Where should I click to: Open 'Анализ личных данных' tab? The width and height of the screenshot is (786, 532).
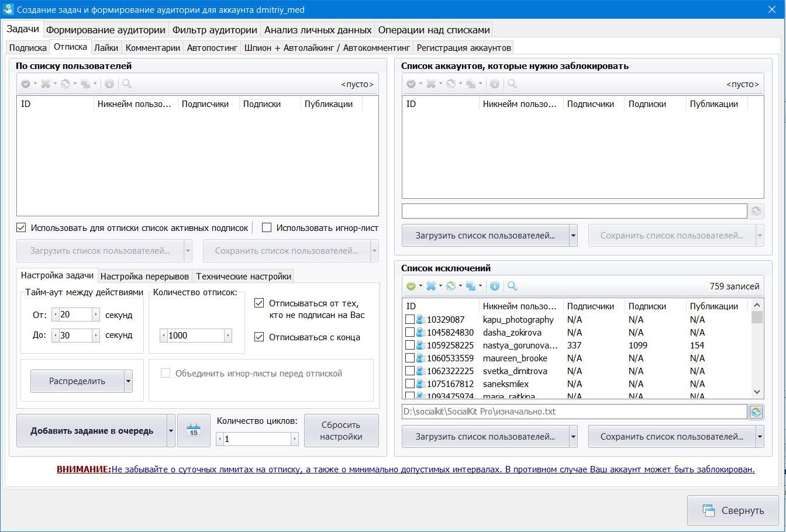coord(318,30)
